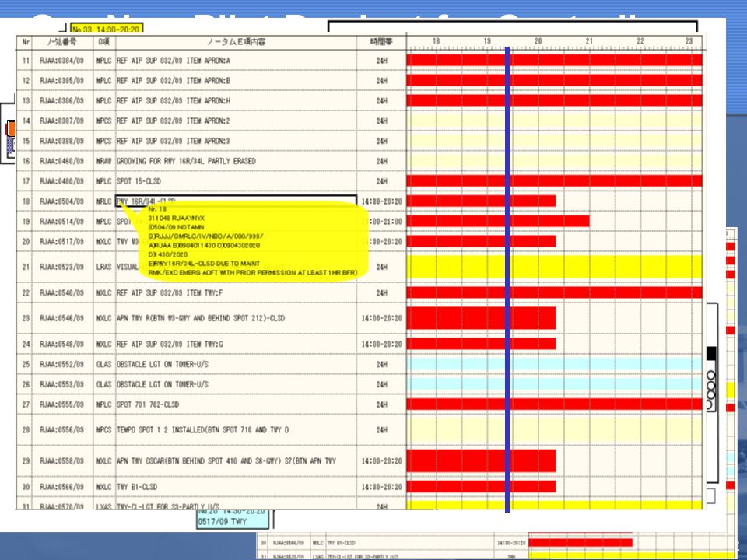Screen dimensions: 747x560
Task: Select NOTAM number RJAA:0386/09
Action: coord(62,100)
